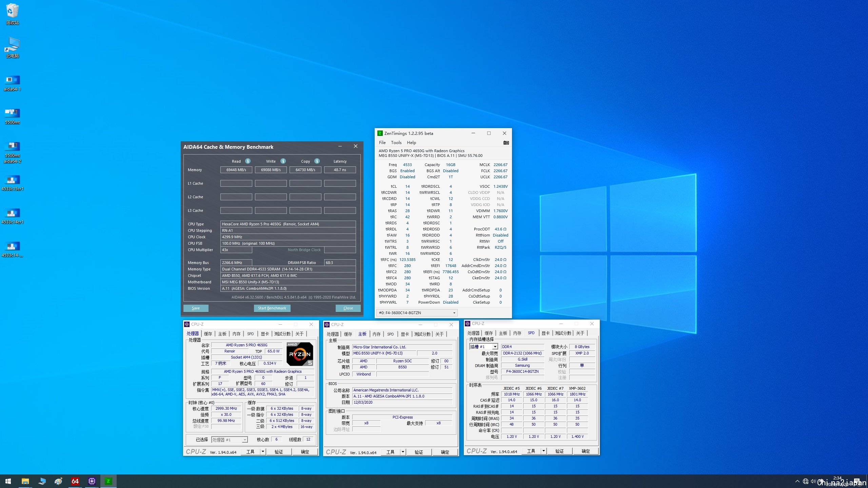868x488 pixels.
Task: Click Freq value 4533 in ZenTimings
Action: [x=407, y=165]
